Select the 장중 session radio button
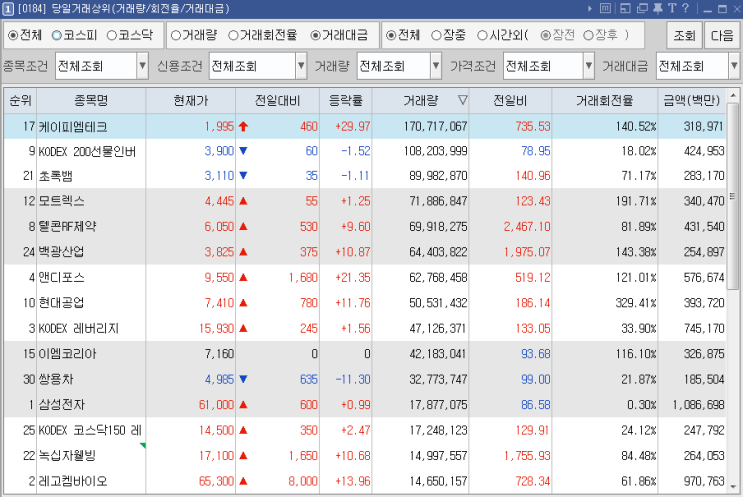The height and width of the screenshot is (497, 743). 436,35
